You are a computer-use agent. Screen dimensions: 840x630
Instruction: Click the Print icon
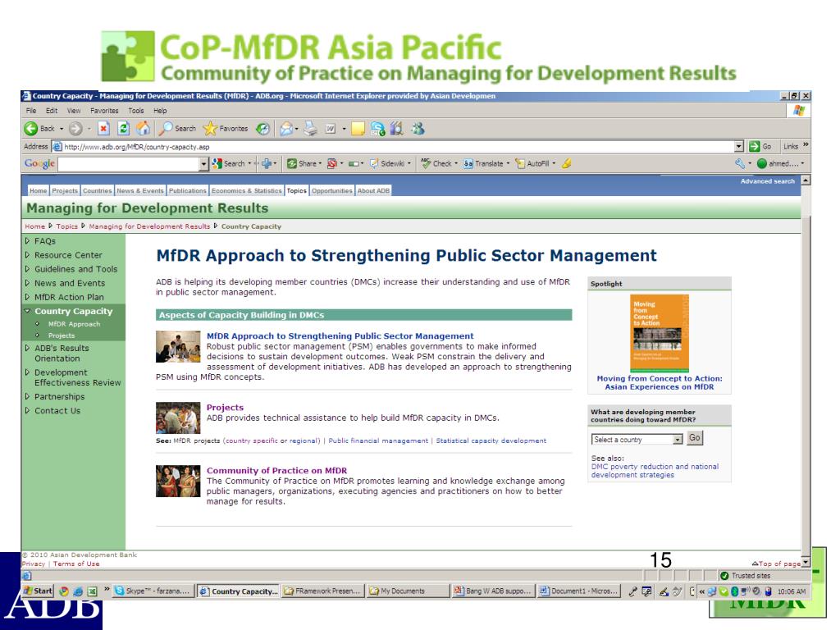coord(311,129)
